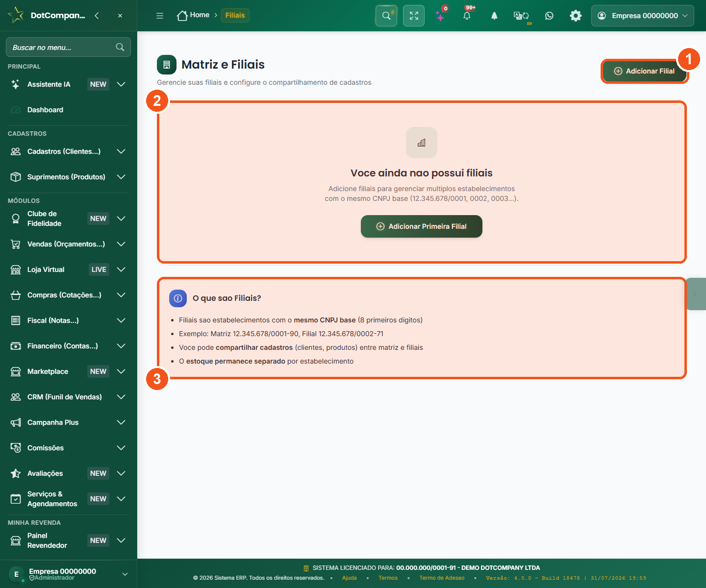Open the Comissões menu item
This screenshot has width=706, height=588.
(x=46, y=448)
